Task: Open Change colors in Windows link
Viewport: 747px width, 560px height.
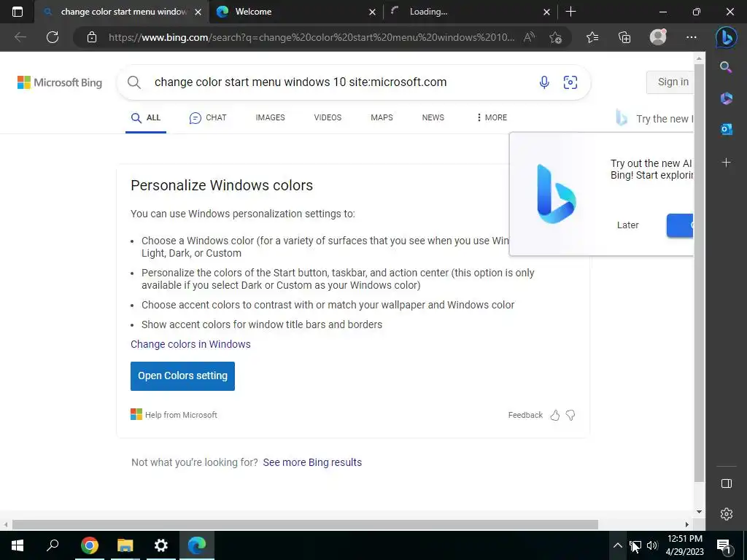Action: pos(190,344)
